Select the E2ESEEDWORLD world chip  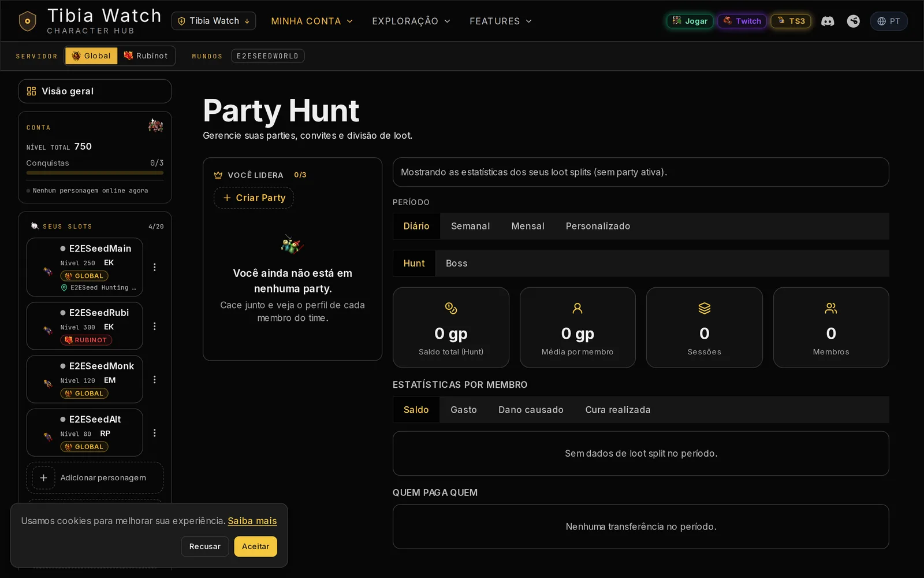(x=267, y=56)
